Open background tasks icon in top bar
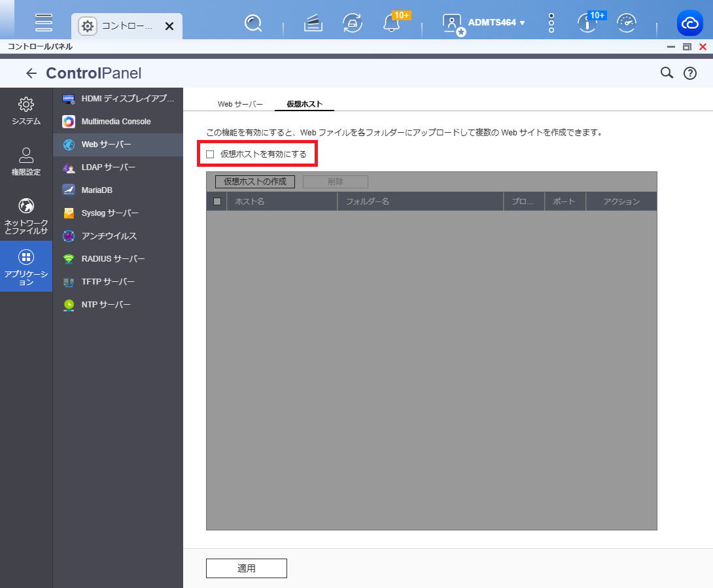The image size is (713, 588). click(x=314, y=24)
